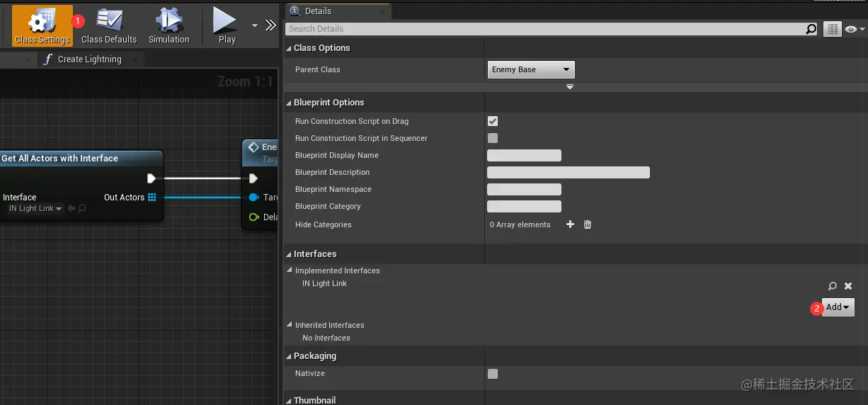Click the exec output pin on Get All Actors node
Viewport: 868px width, 405px height.
(151, 178)
